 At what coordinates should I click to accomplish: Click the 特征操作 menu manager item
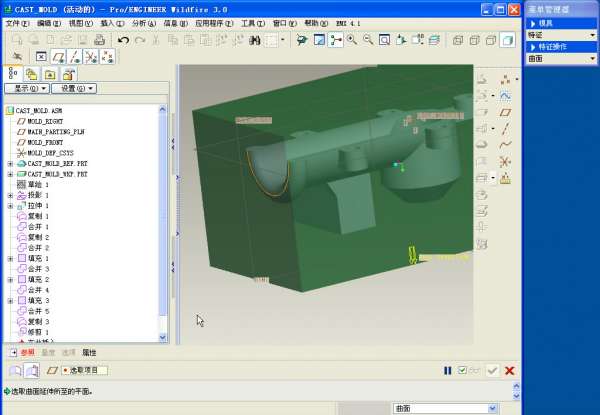tap(561, 47)
